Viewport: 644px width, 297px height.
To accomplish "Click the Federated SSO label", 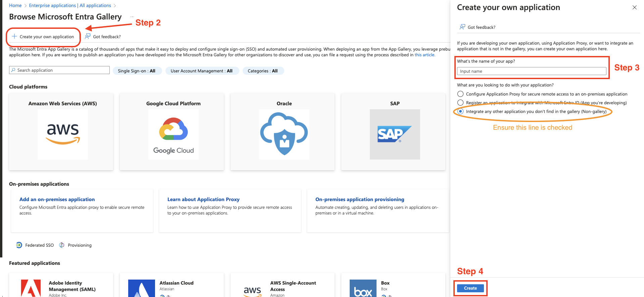I will [40, 245].
